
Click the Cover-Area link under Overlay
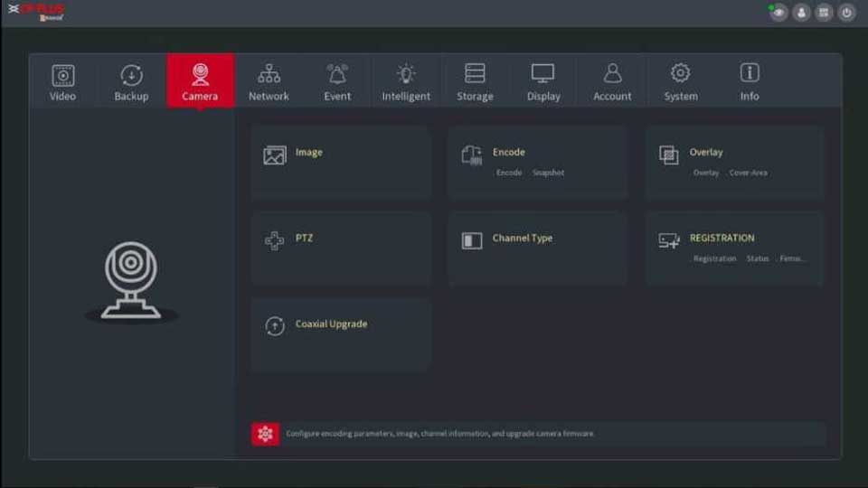coord(749,173)
